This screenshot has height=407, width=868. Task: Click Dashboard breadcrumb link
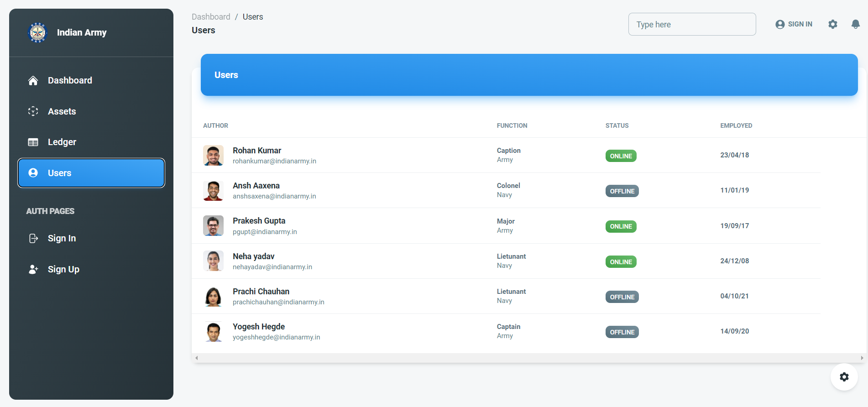(x=211, y=17)
